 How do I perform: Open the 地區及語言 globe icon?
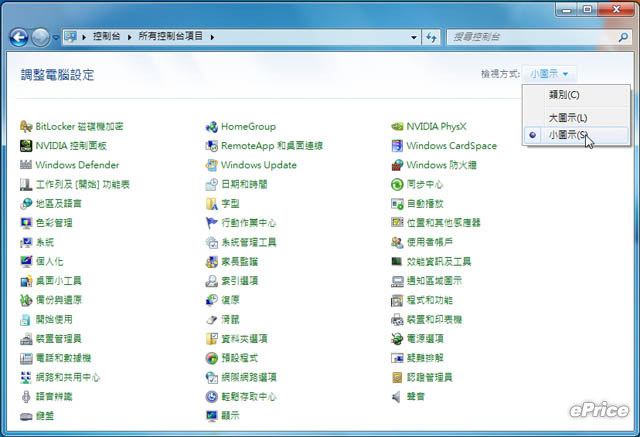26,203
